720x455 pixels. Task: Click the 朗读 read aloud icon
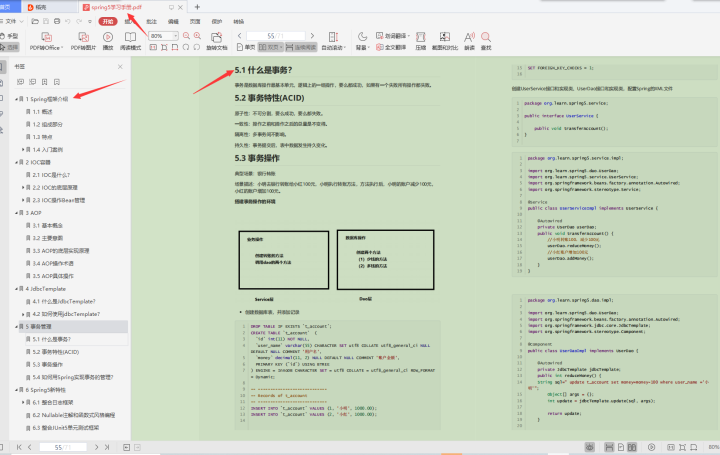click(x=469, y=37)
